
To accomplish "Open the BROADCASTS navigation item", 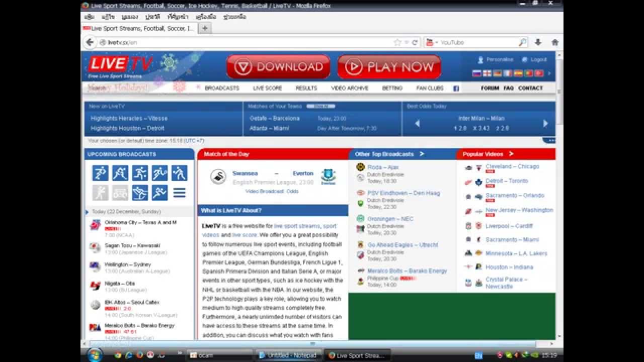I will click(x=222, y=88).
